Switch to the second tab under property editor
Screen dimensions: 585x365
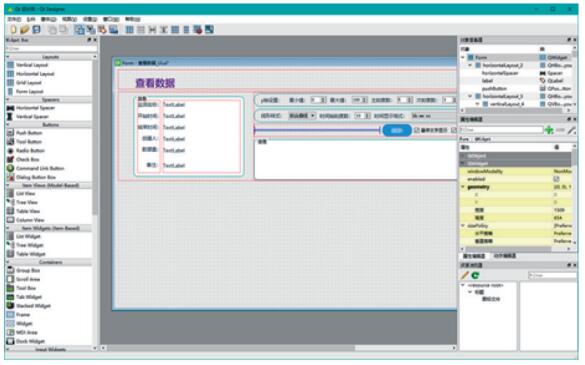[505, 256]
